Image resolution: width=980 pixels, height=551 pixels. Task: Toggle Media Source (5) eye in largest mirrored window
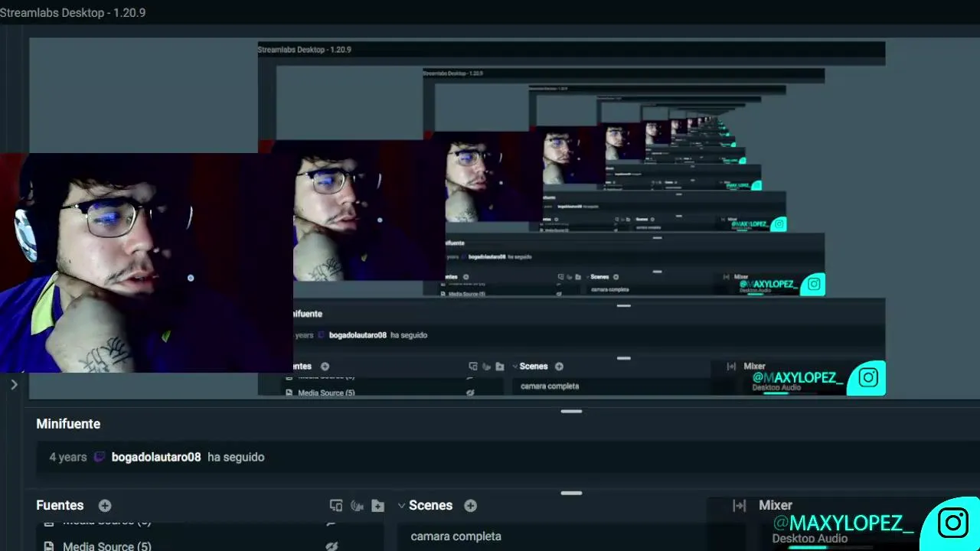tap(470, 393)
